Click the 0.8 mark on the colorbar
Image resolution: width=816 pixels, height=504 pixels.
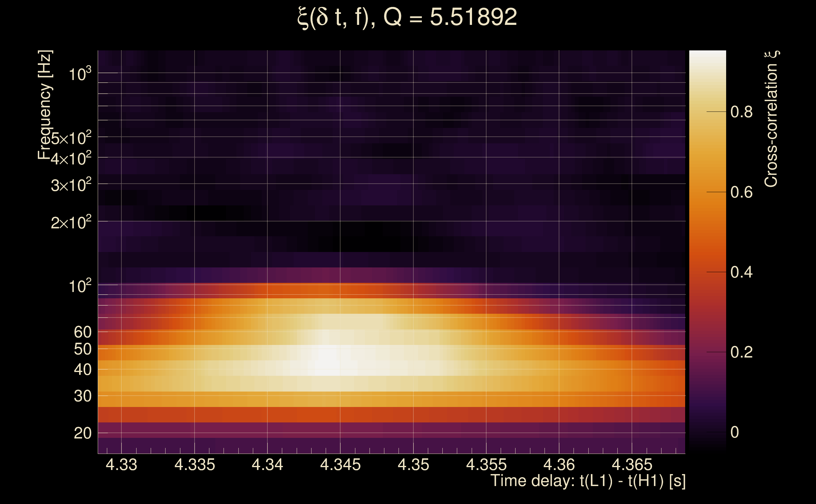741,112
